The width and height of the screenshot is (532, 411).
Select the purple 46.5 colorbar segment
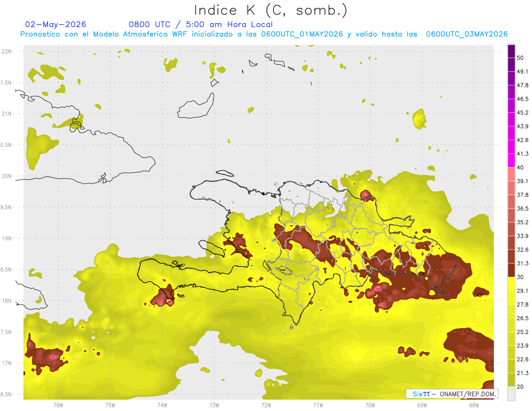click(511, 92)
